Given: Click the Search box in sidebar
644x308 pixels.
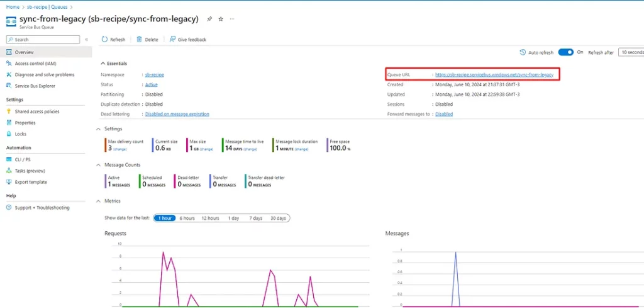Looking at the screenshot, I should point(43,40).
